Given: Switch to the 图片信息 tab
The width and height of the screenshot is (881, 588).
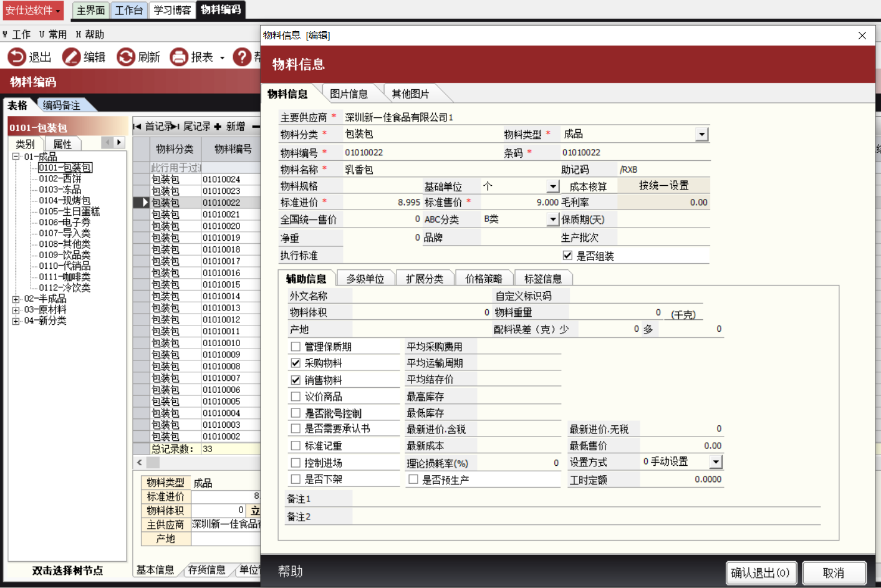Looking at the screenshot, I should click(349, 94).
